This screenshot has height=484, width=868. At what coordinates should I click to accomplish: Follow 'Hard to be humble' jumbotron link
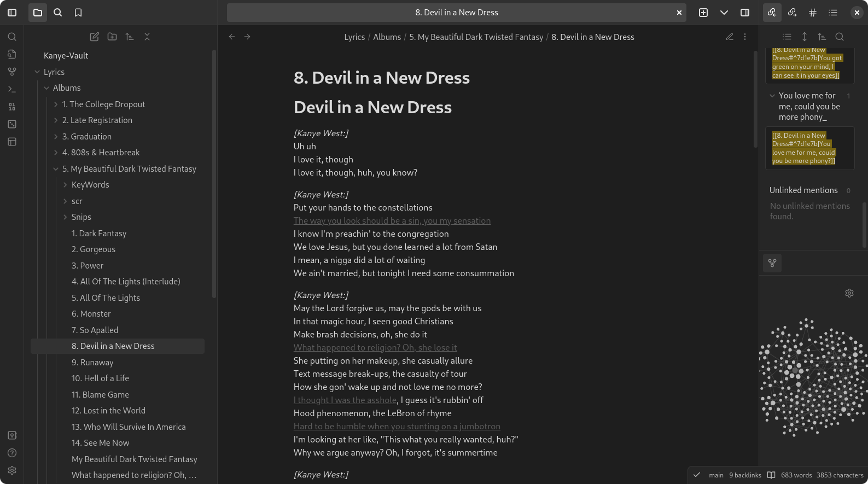point(397,427)
